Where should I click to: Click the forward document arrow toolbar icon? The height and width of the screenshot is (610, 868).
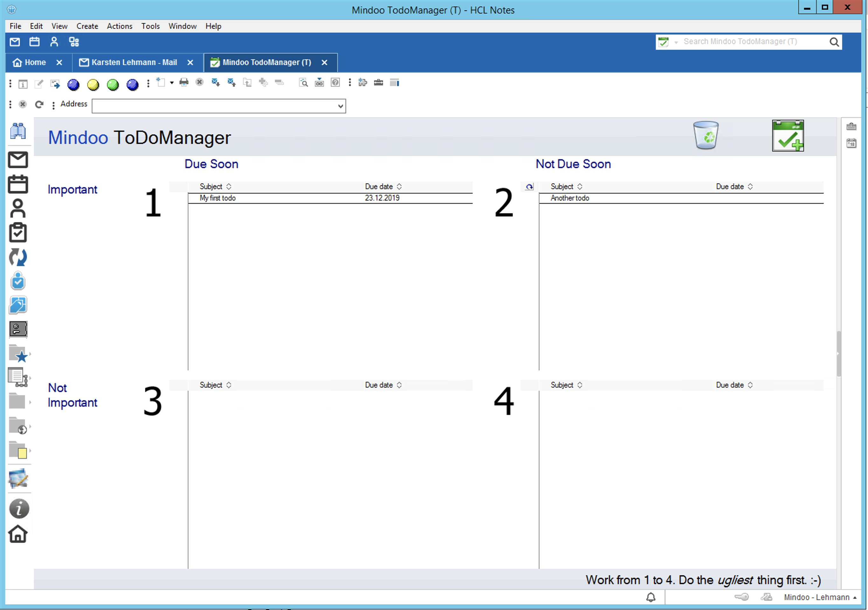pos(55,84)
